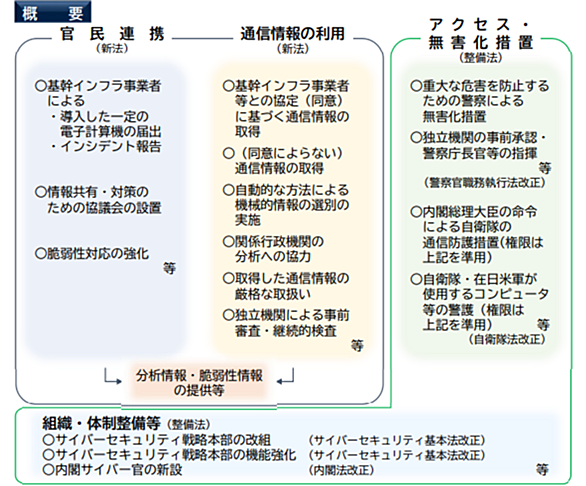Click 脆弱性対応の強化 item
This screenshot has width=586, height=486.
coord(92,253)
